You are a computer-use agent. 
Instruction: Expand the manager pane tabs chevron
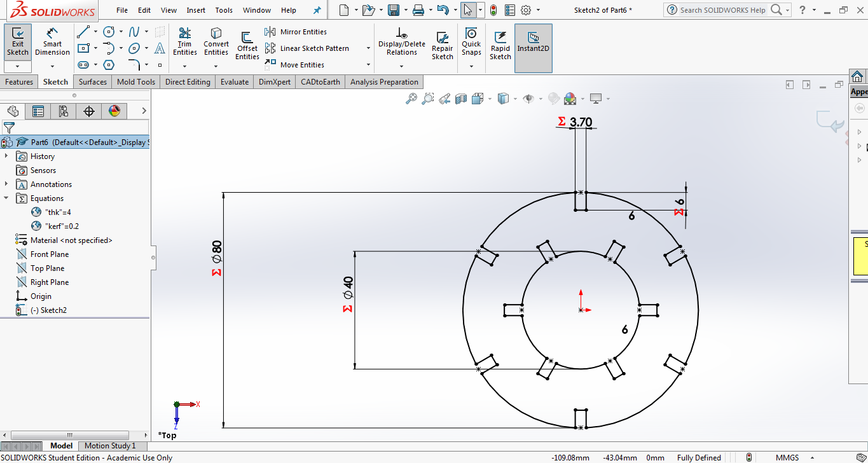click(143, 111)
